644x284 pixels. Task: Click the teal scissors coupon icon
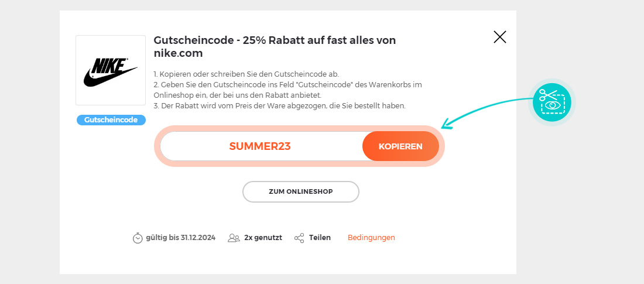551,102
